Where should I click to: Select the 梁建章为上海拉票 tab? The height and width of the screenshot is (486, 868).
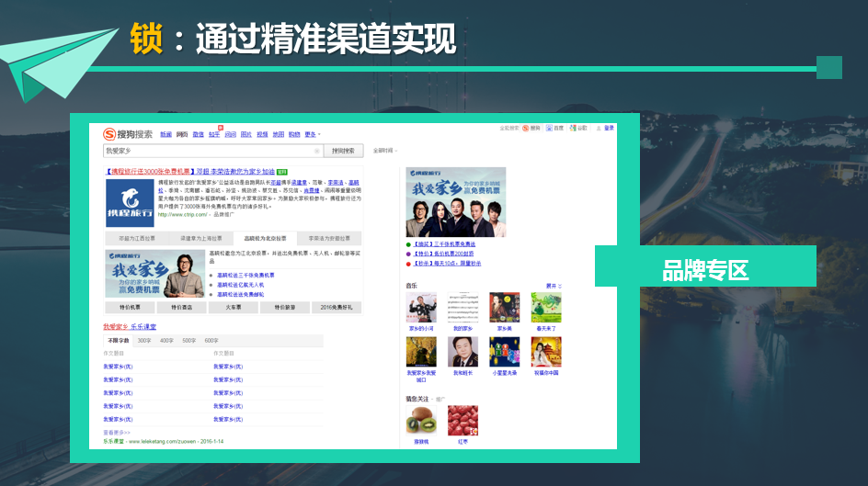coord(201,238)
